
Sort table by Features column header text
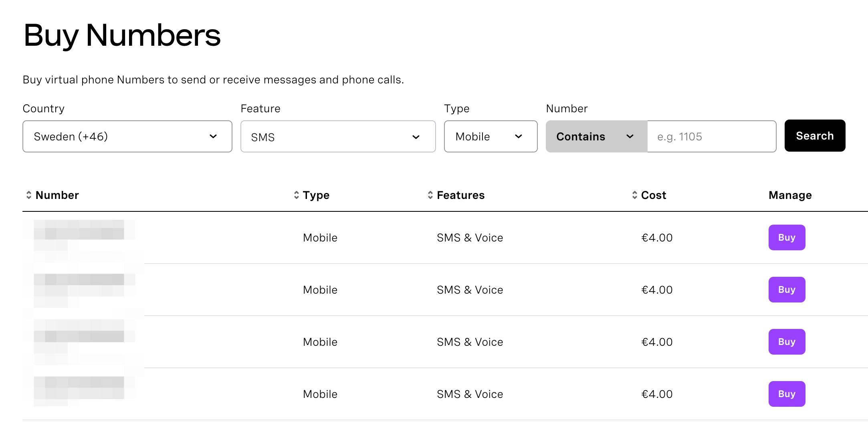(460, 195)
